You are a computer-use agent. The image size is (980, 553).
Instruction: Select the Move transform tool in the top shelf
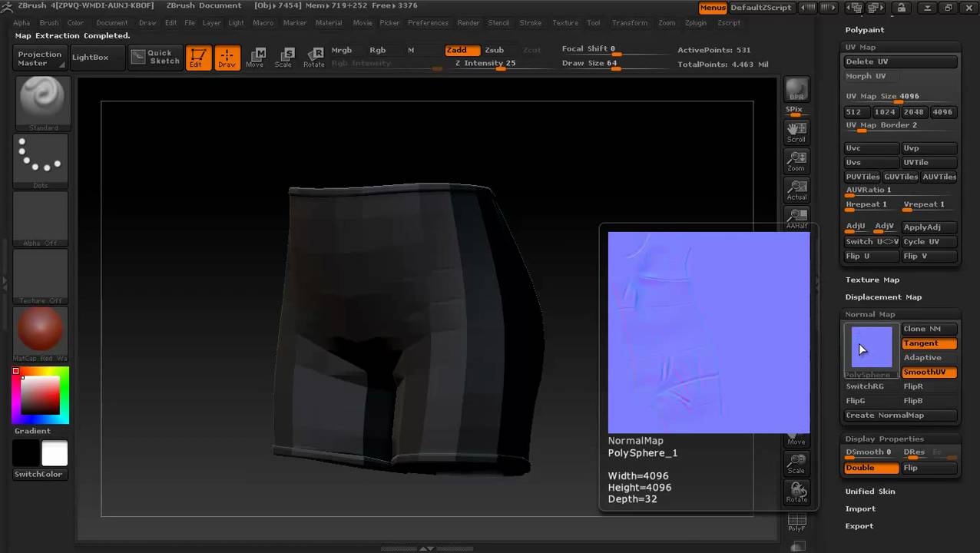(x=255, y=57)
